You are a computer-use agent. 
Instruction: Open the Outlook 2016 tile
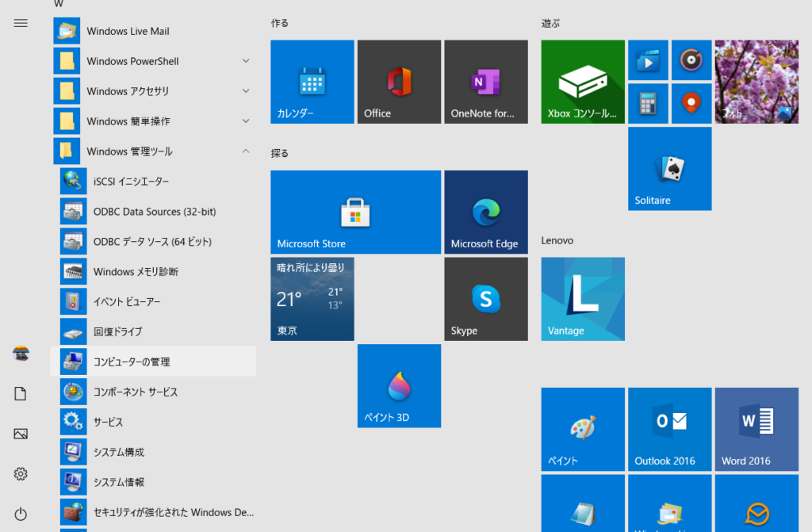669,429
